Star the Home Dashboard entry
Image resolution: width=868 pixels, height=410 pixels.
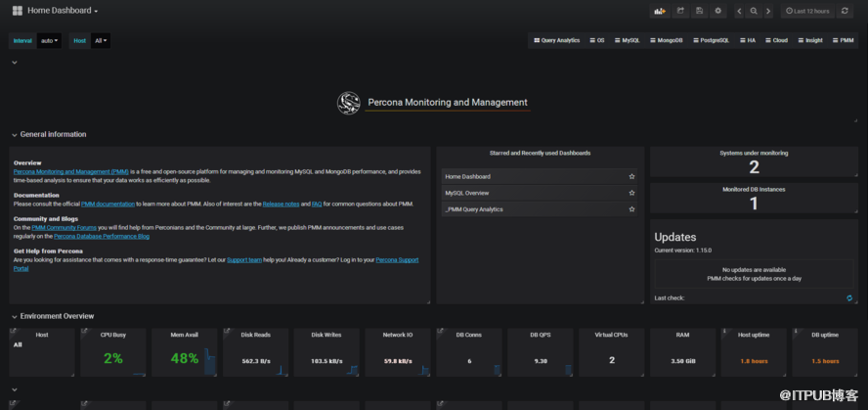pos(631,177)
